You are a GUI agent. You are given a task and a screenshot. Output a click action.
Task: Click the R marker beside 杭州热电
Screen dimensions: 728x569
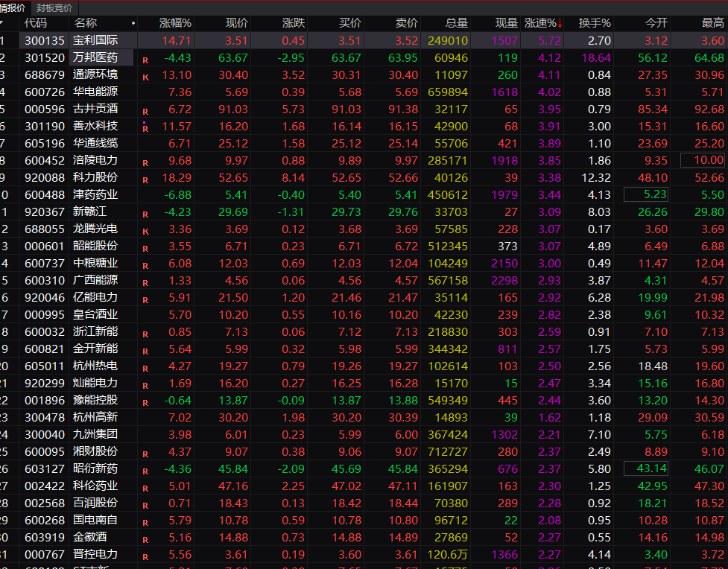(x=145, y=369)
